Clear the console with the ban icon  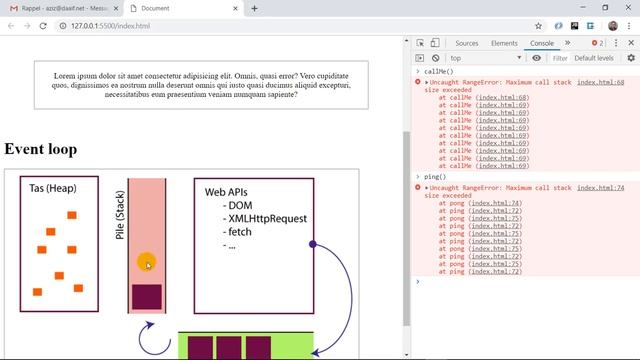(x=436, y=58)
